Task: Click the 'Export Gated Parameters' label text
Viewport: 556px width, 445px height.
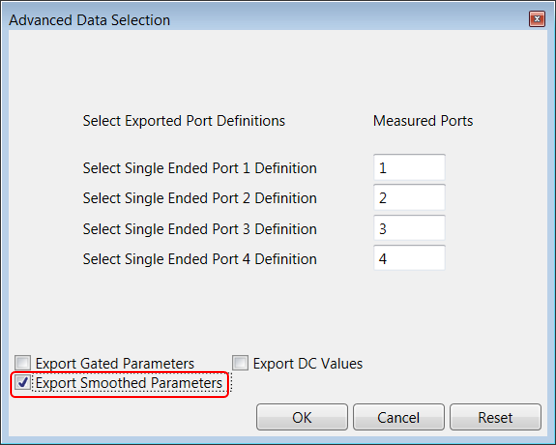Action: [115, 364]
